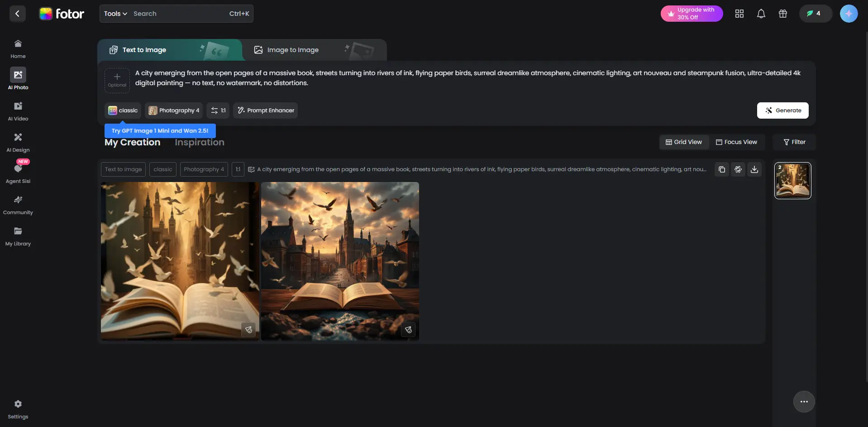Image resolution: width=868 pixels, height=427 pixels.
Task: Switch to the Image to Image tab
Action: (x=292, y=50)
